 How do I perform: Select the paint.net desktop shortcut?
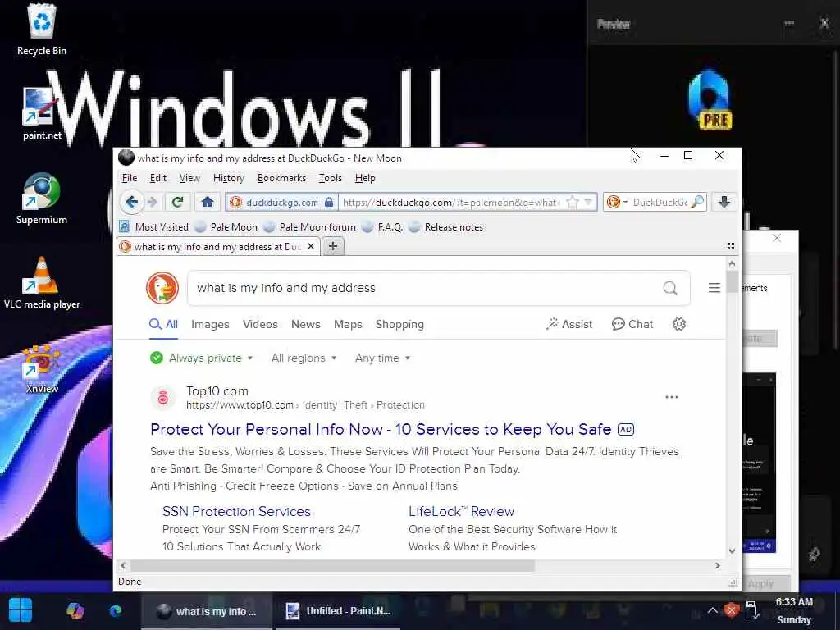click(x=42, y=113)
